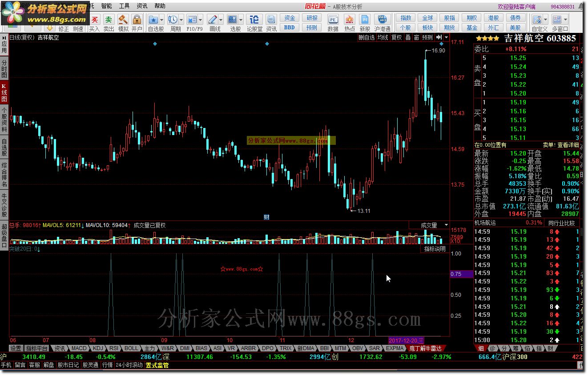The width and height of the screenshot is (588, 375).
Task: Select the 细 detail view tab
Action: coord(481,348)
